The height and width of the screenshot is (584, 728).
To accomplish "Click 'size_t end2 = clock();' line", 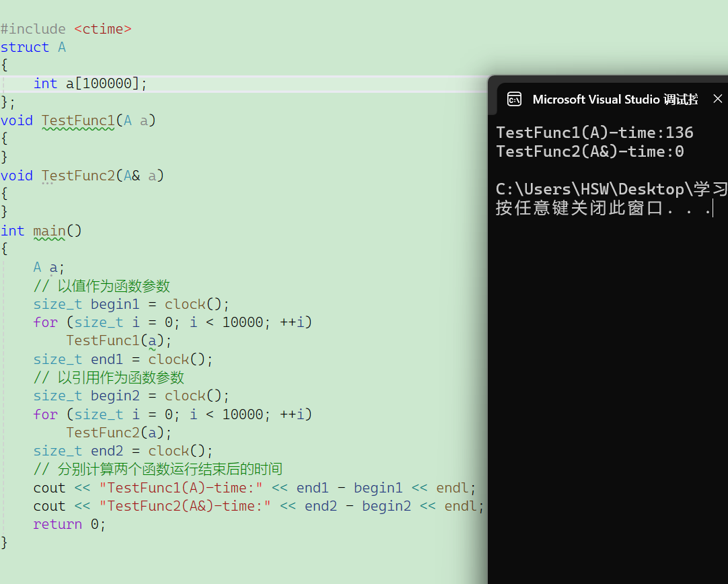I will click(x=123, y=451).
